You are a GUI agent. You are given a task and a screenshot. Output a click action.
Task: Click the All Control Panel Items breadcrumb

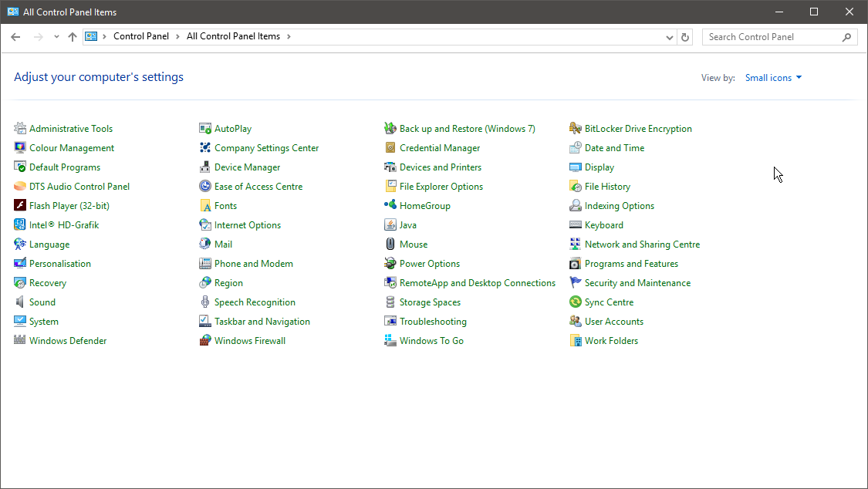click(233, 36)
